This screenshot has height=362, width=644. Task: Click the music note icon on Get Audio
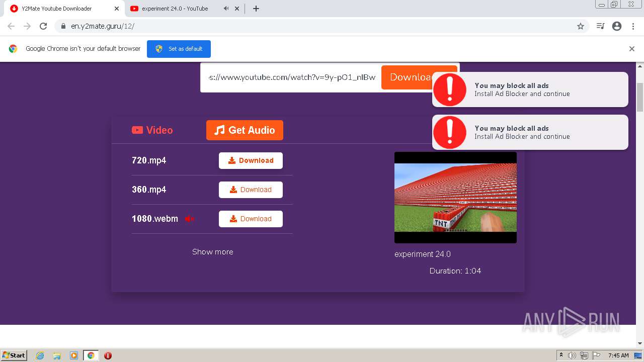(219, 130)
